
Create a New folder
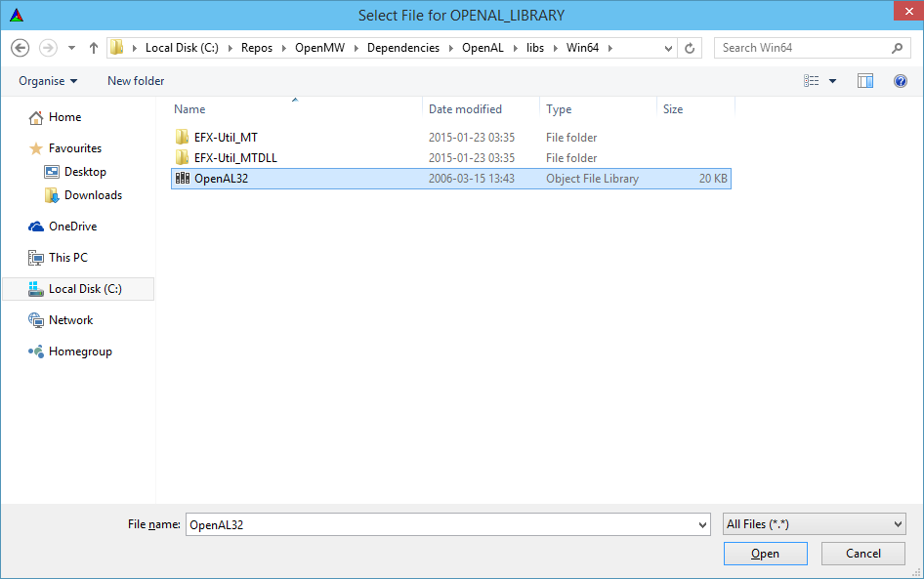pyautogui.click(x=135, y=81)
